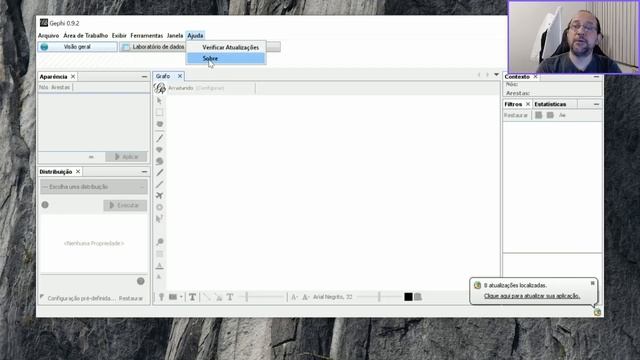Click the Gephi logo drag-mode icon
This screenshot has width=640, height=360.
[160, 88]
